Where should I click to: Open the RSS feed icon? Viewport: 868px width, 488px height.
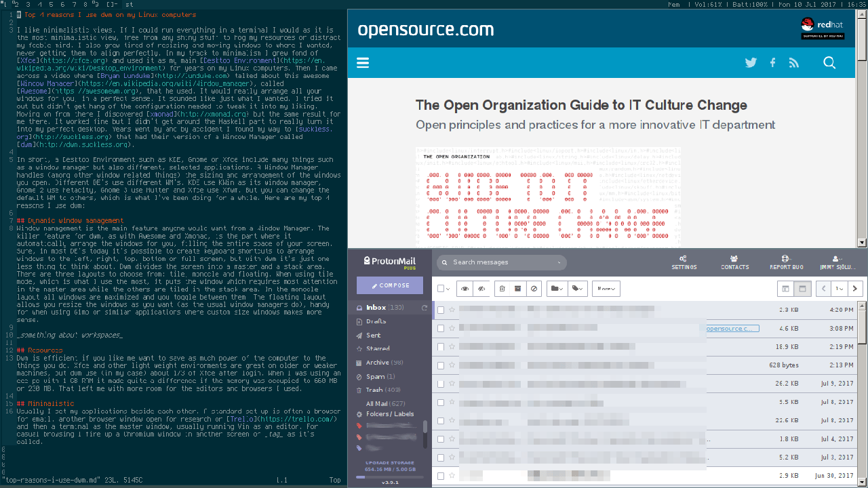coord(794,63)
